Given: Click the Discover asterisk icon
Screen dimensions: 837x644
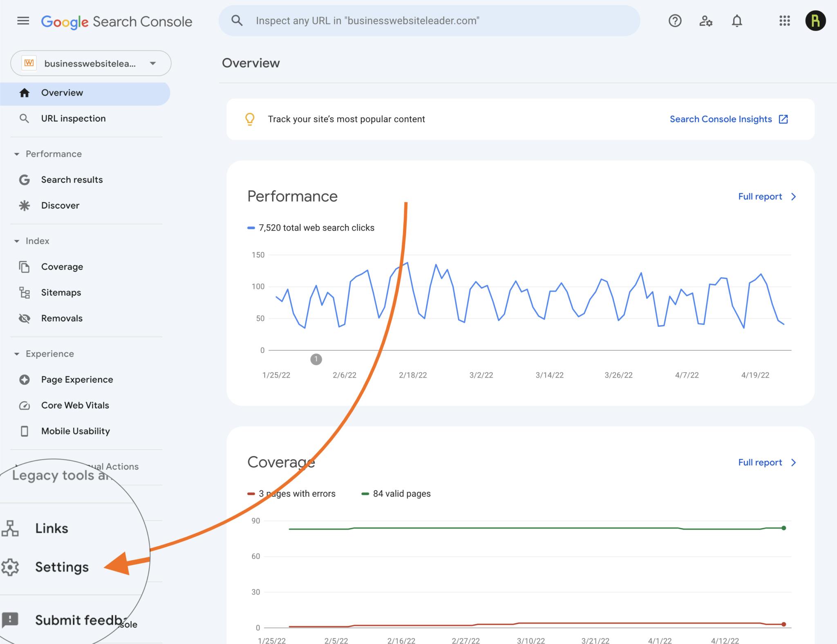Looking at the screenshot, I should click(25, 206).
